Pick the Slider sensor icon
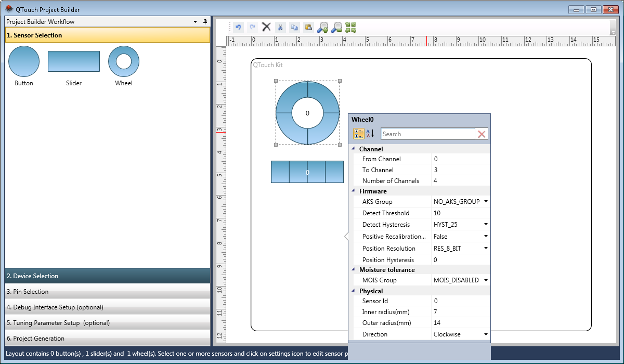Viewport: 624px width, 364px height. tap(74, 61)
